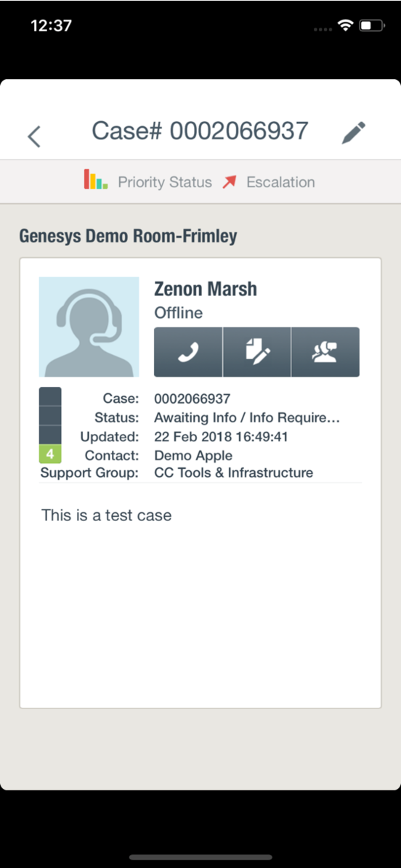Tap the Zenon Marsh name
Screen dimensions: 401x868
tap(206, 288)
